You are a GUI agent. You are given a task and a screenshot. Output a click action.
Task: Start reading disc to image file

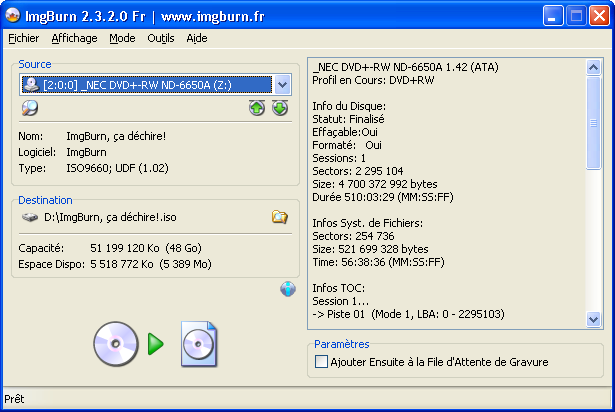[155, 344]
